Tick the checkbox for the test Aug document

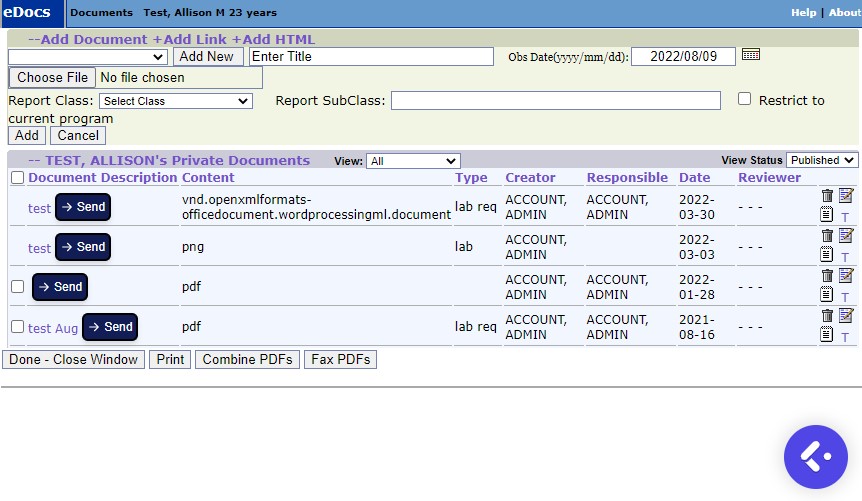[x=17, y=327]
